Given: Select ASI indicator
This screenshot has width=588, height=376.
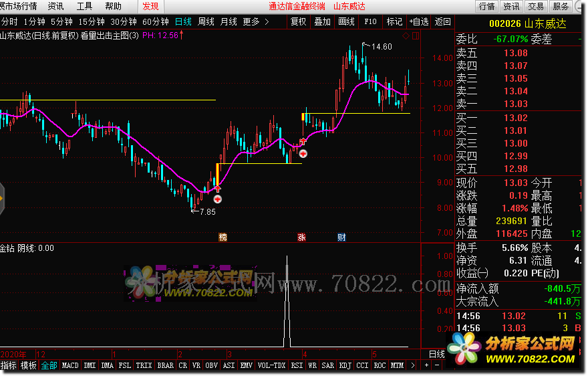Looking at the screenshot, I should (x=229, y=365).
